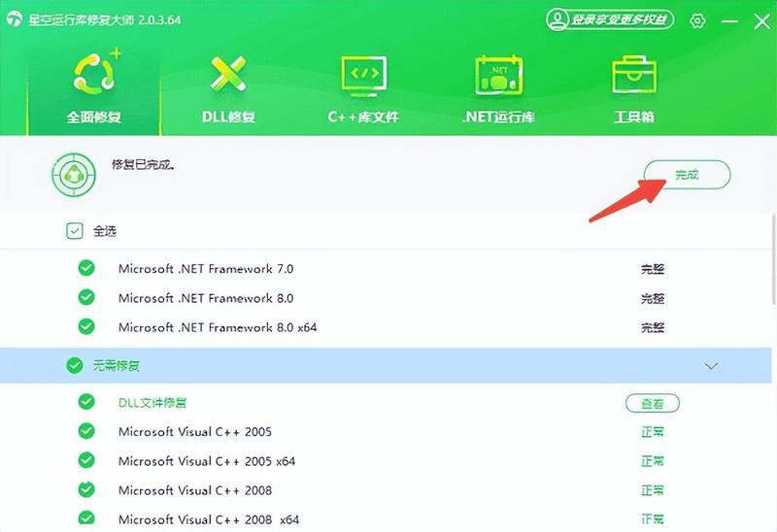The width and height of the screenshot is (777, 532).
Task: Toggle check mark for Visual C++ 2005 x64
Action: click(86, 460)
